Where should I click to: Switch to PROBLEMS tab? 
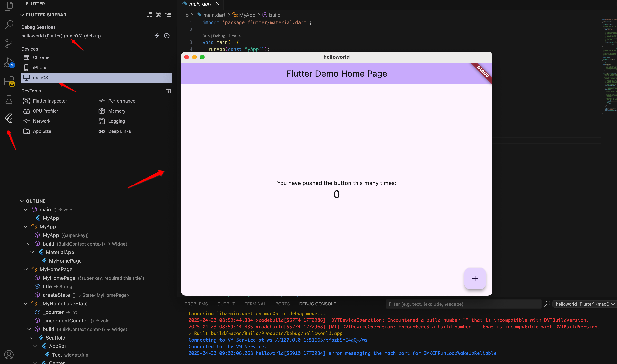tap(196, 304)
